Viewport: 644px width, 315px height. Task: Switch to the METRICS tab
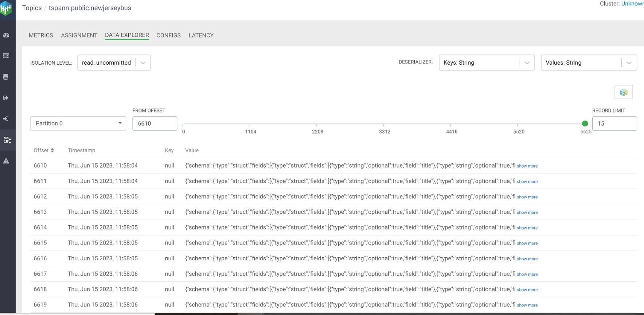pos(41,35)
